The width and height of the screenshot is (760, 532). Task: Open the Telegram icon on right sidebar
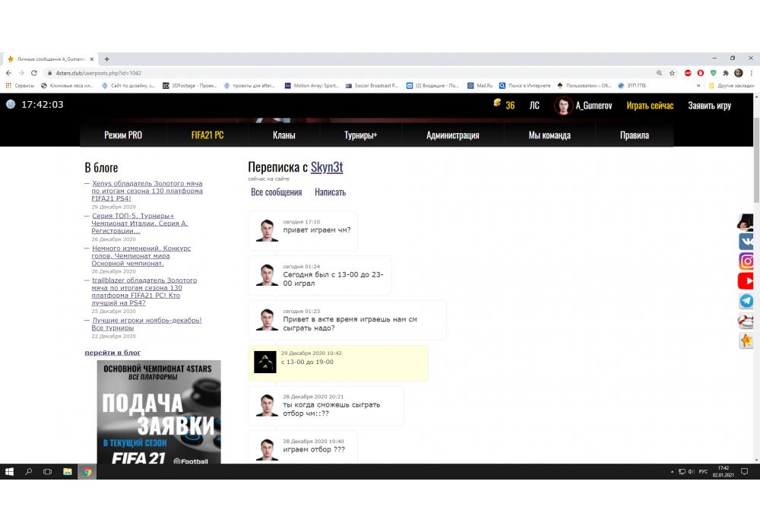click(746, 300)
